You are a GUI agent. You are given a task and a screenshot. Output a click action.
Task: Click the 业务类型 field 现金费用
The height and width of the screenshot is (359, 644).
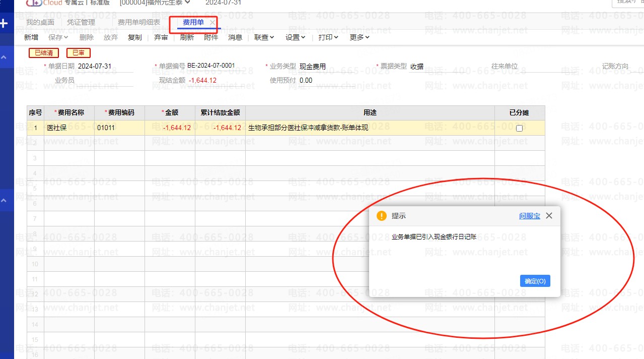[x=327, y=67]
